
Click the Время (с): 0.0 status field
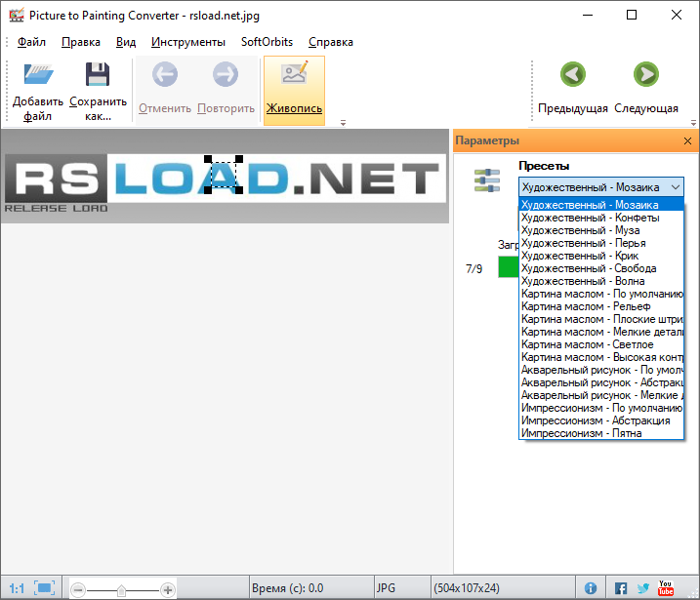point(310,588)
